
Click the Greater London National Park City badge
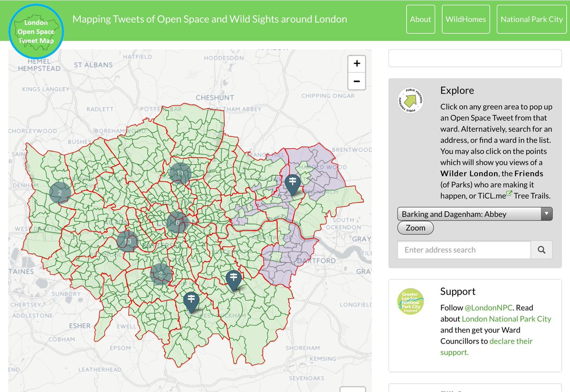[410, 301]
